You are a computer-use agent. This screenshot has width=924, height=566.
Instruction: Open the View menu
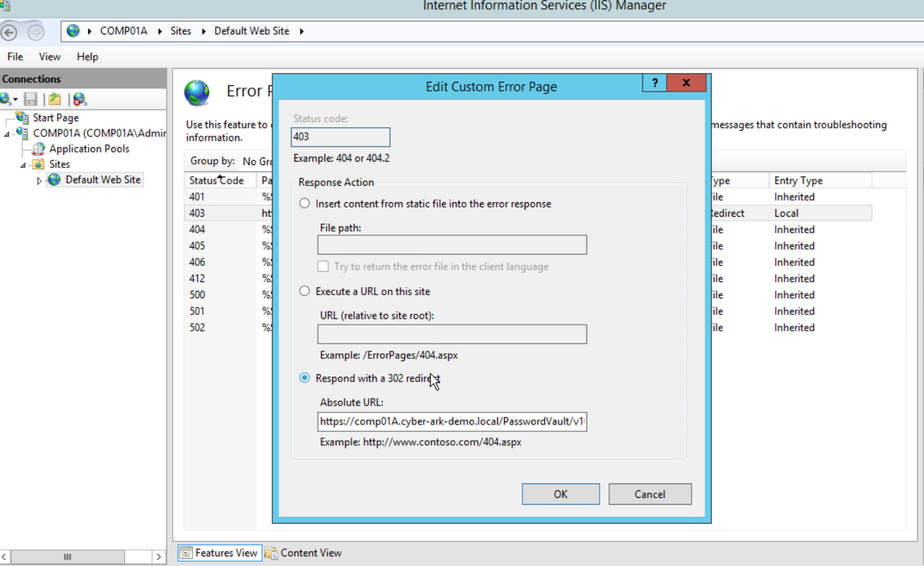[x=49, y=56]
